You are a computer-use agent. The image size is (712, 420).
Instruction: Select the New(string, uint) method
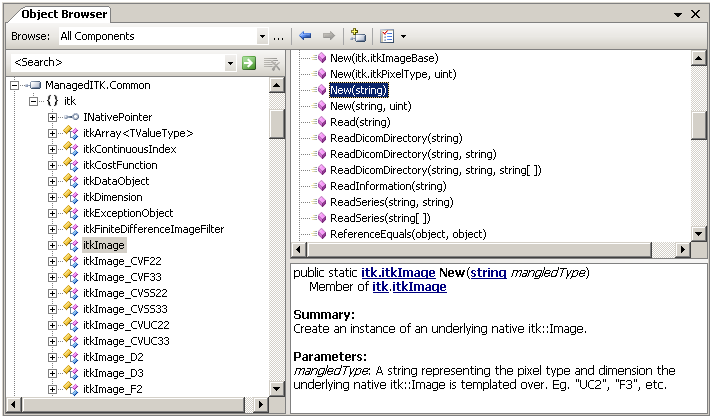click(368, 106)
